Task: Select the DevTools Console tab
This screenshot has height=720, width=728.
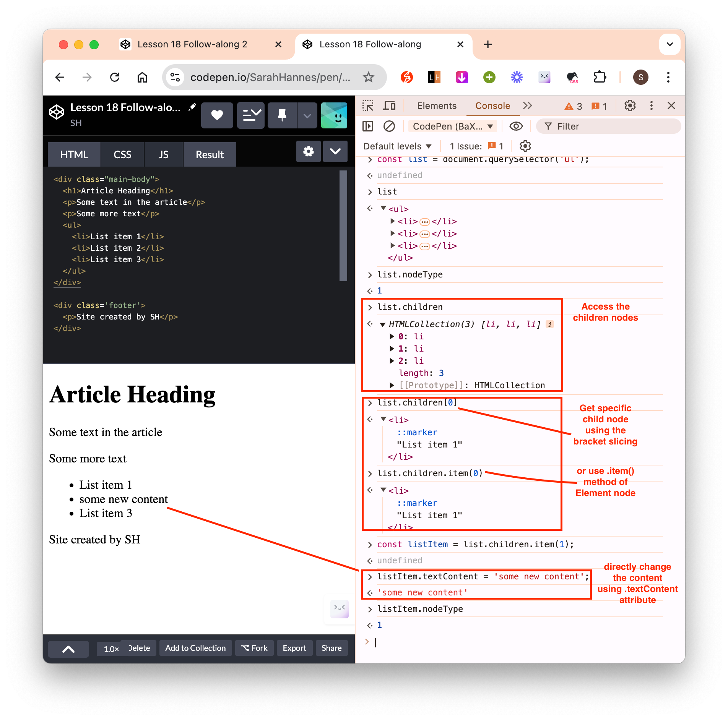Action: point(492,106)
